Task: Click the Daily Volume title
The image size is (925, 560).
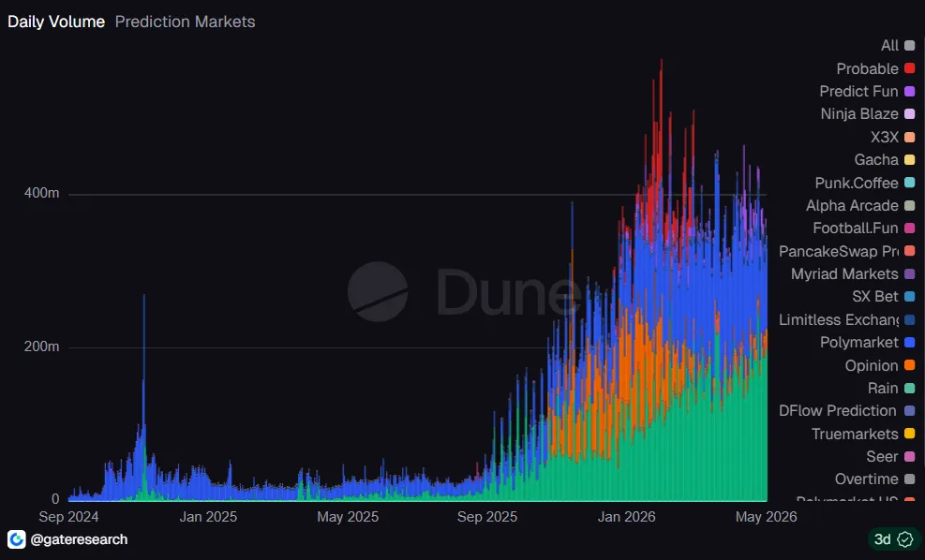Action: (x=56, y=22)
